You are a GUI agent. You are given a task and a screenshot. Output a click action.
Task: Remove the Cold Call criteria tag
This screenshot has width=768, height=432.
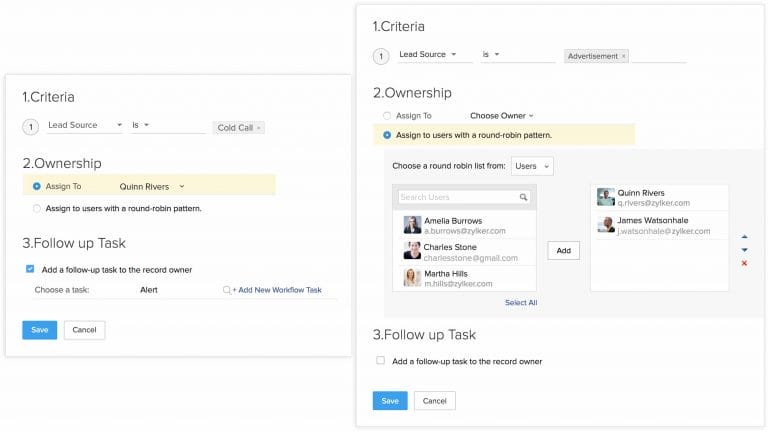(259, 127)
